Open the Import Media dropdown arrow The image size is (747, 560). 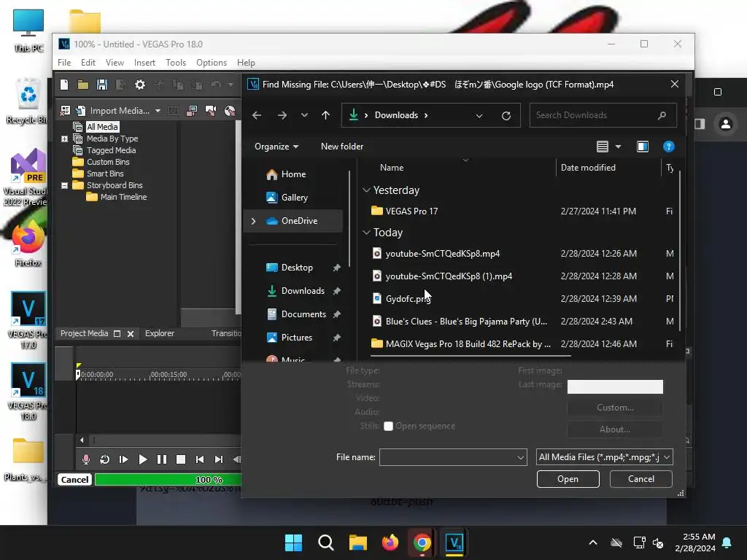pos(158,111)
